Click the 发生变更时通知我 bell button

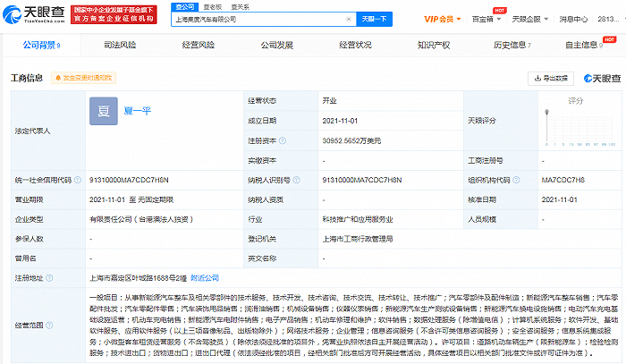pyautogui.click(x=83, y=78)
